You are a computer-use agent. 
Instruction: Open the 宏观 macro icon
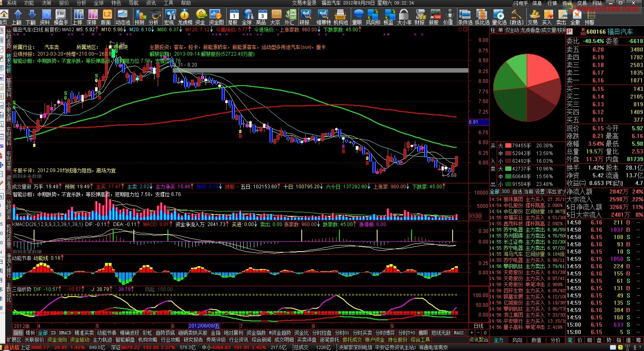click(170, 17)
